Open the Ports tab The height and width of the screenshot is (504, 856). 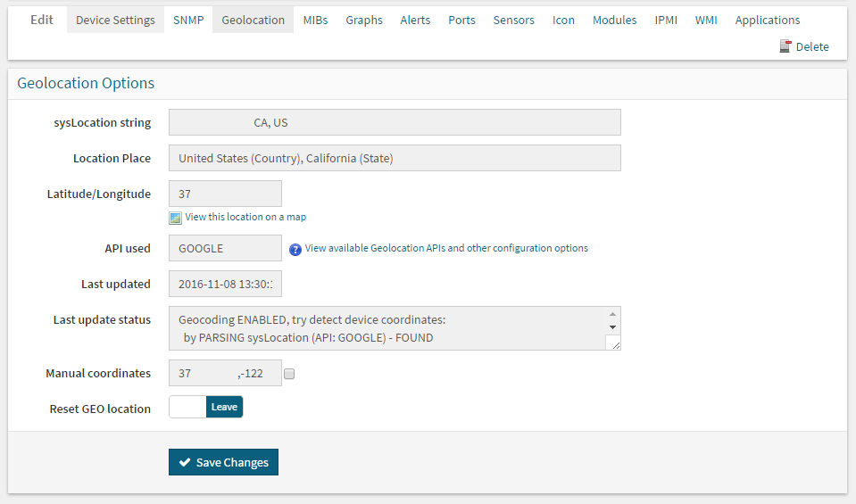coord(461,20)
